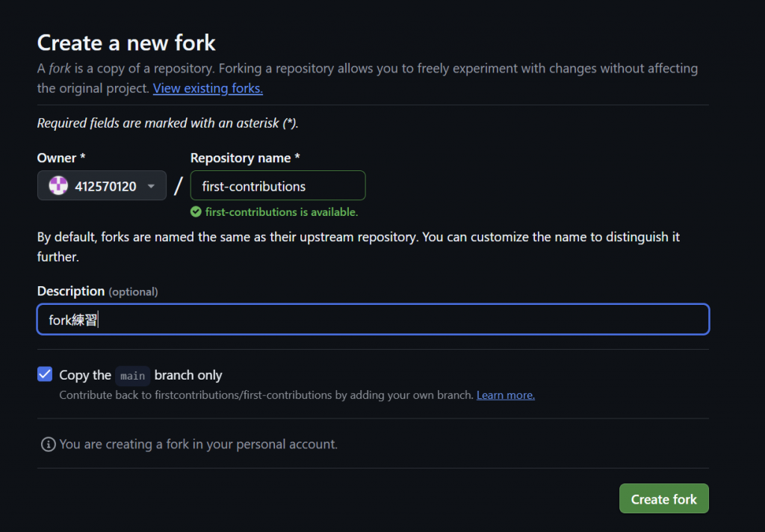Open the Owner dropdown showing 412570120
Viewport: 765px width, 532px height.
click(x=102, y=186)
